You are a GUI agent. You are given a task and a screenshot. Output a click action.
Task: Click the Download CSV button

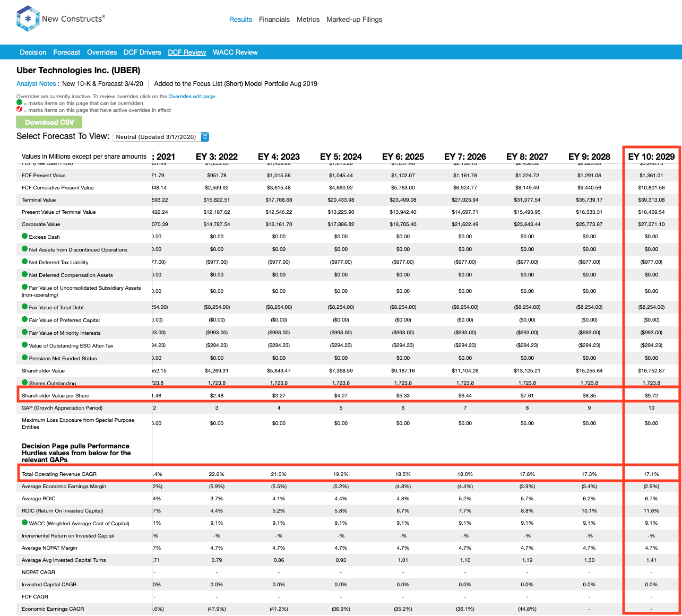tap(49, 122)
